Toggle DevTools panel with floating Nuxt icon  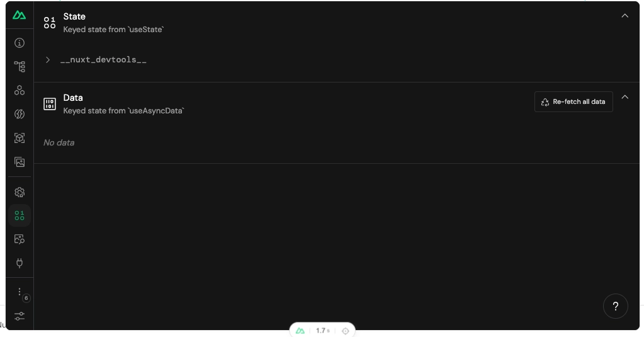[300, 331]
